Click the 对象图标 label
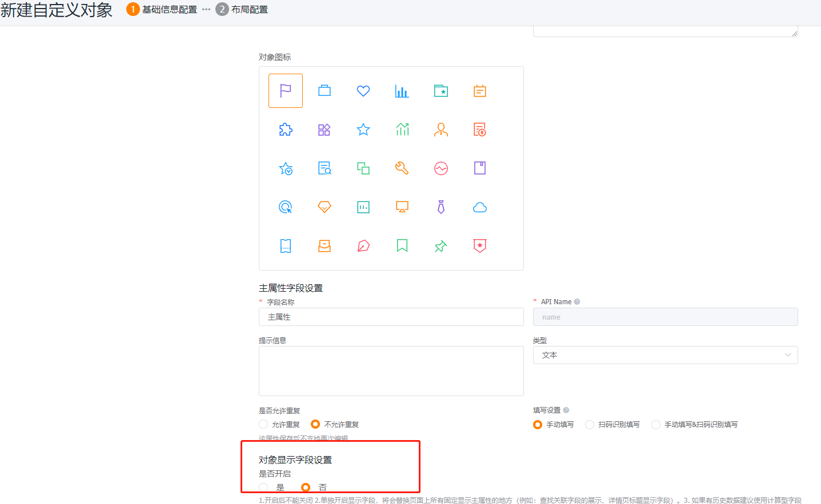Screen dimensions: 821x504 (275, 57)
